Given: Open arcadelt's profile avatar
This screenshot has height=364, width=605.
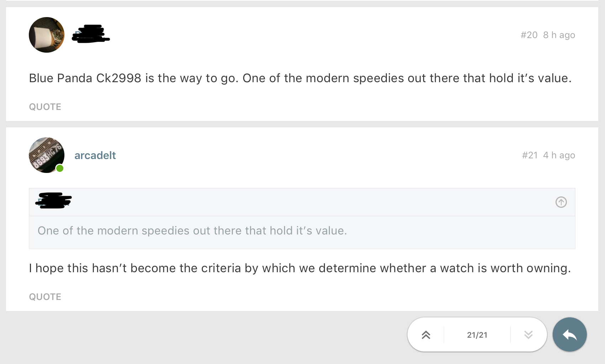Looking at the screenshot, I should (47, 155).
